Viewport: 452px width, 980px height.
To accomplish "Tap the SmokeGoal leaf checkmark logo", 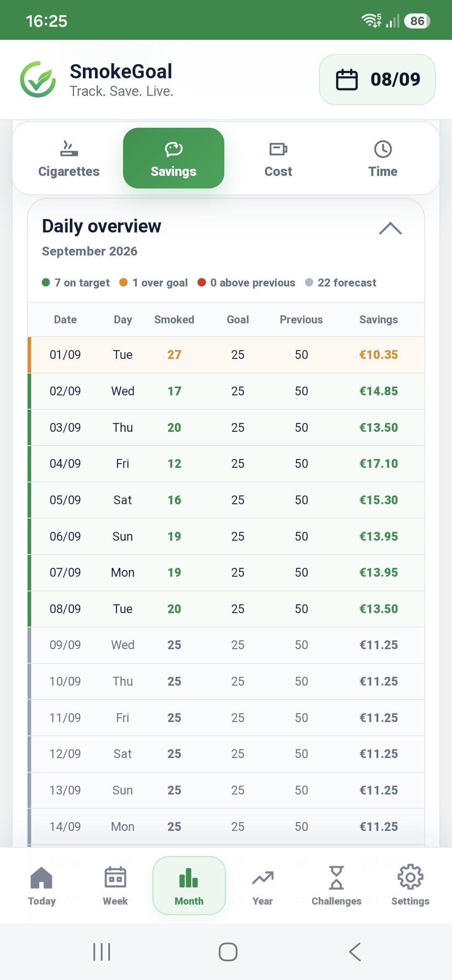I will pos(38,79).
